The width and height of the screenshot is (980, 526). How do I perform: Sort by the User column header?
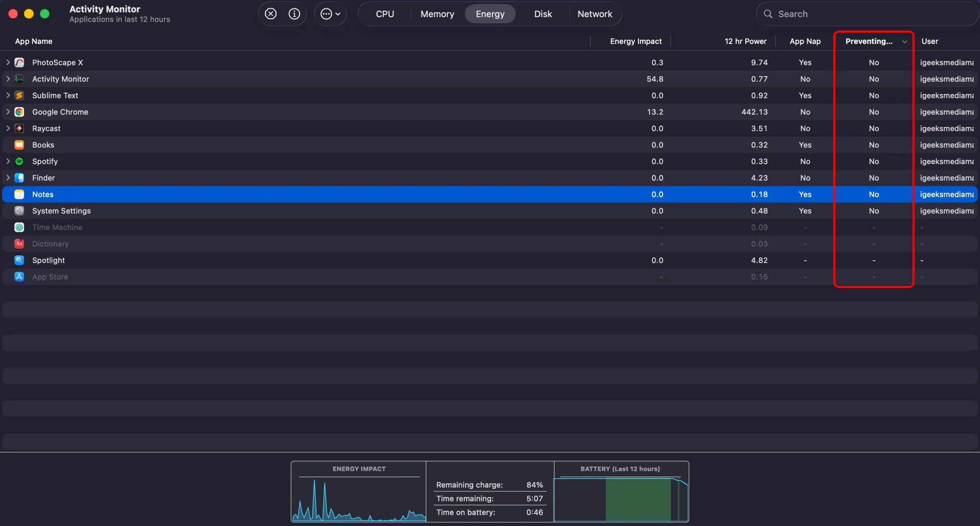pyautogui.click(x=929, y=41)
